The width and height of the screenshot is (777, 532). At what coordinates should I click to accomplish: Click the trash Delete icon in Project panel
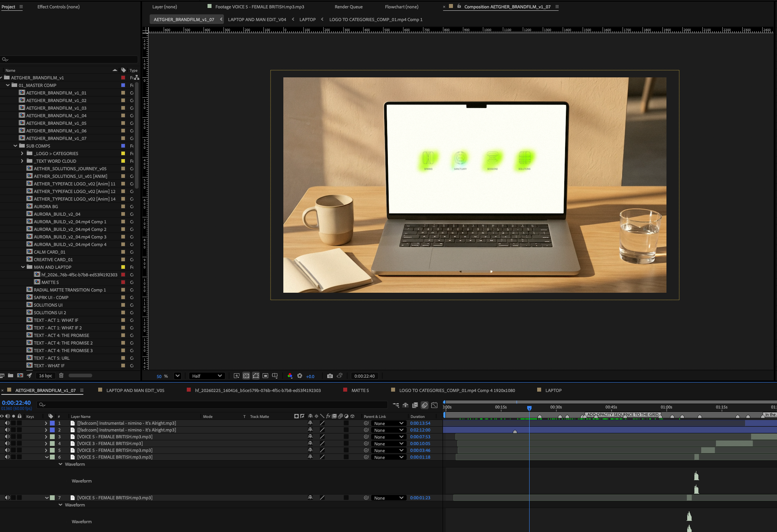point(61,375)
